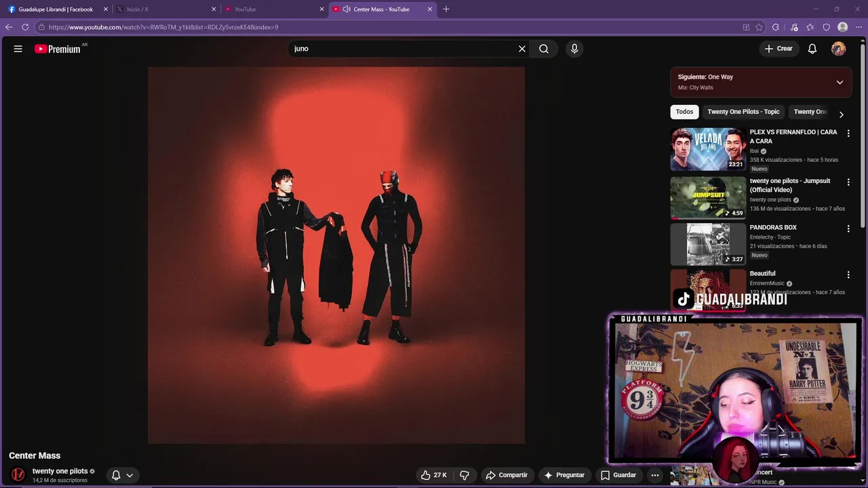
Task: Open twenty one pilots channel avatar
Action: pos(18,474)
